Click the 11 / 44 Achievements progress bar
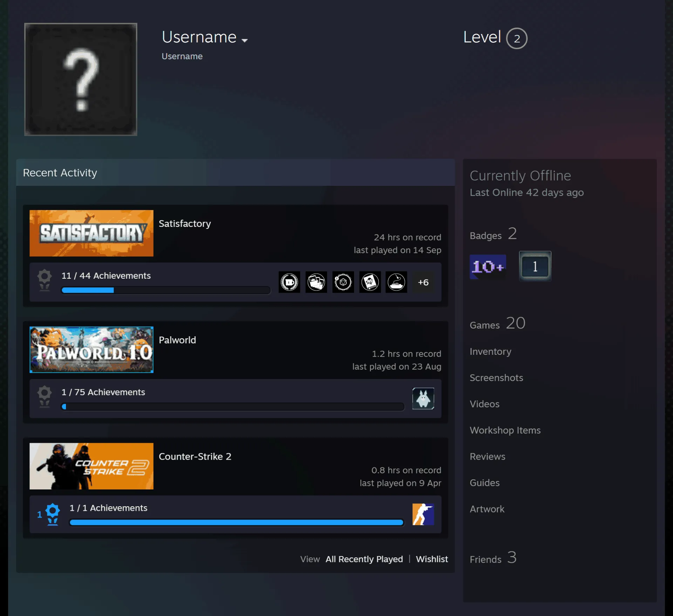The image size is (673, 616). 166,290
